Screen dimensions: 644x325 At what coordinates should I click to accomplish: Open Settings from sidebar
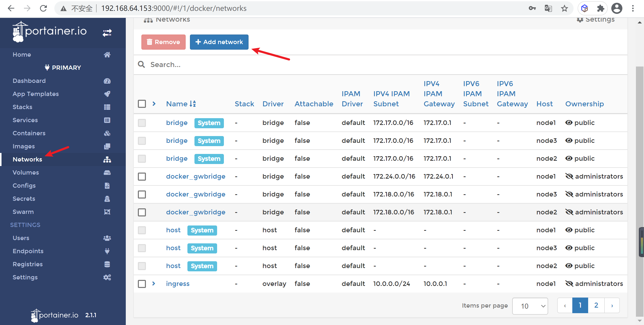click(x=25, y=277)
